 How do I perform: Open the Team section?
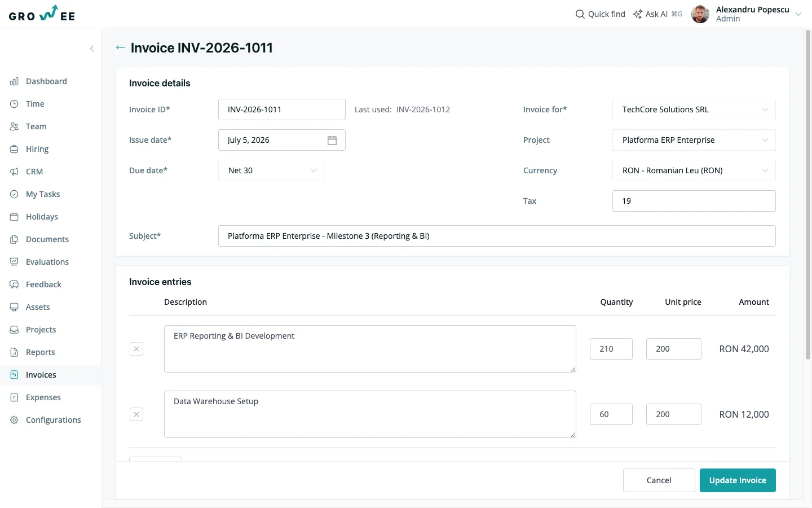[x=51, y=126]
